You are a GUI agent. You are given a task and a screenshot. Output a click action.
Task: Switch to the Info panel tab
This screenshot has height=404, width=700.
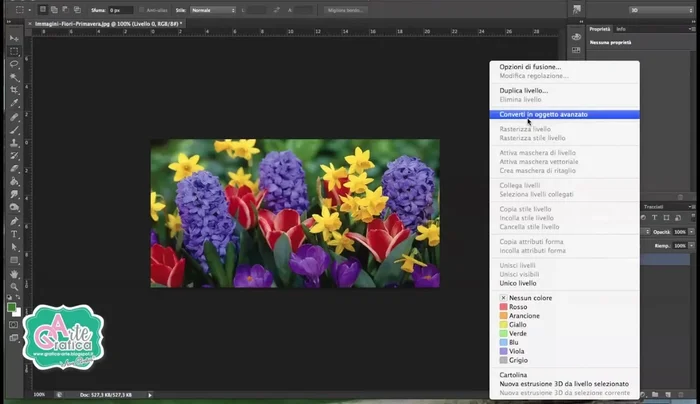pyautogui.click(x=621, y=29)
